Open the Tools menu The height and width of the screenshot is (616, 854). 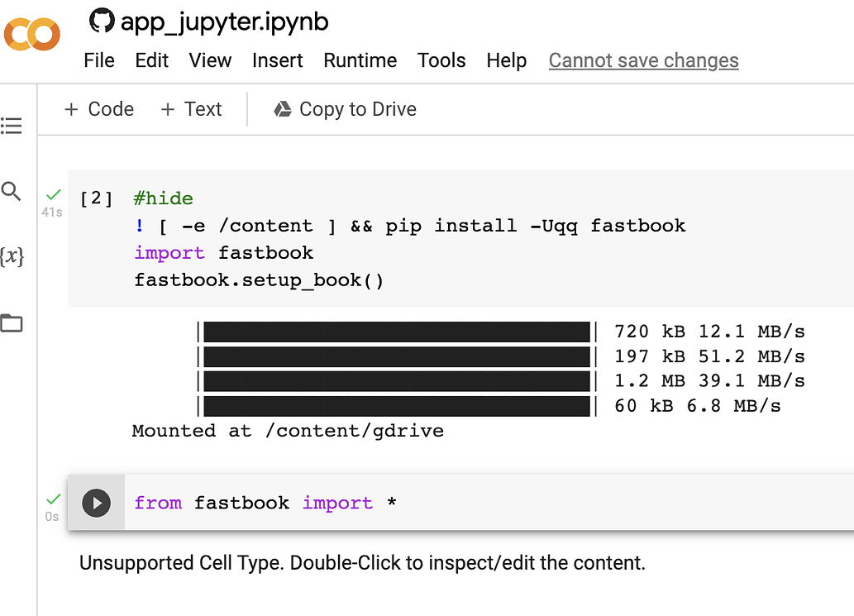pyautogui.click(x=441, y=60)
